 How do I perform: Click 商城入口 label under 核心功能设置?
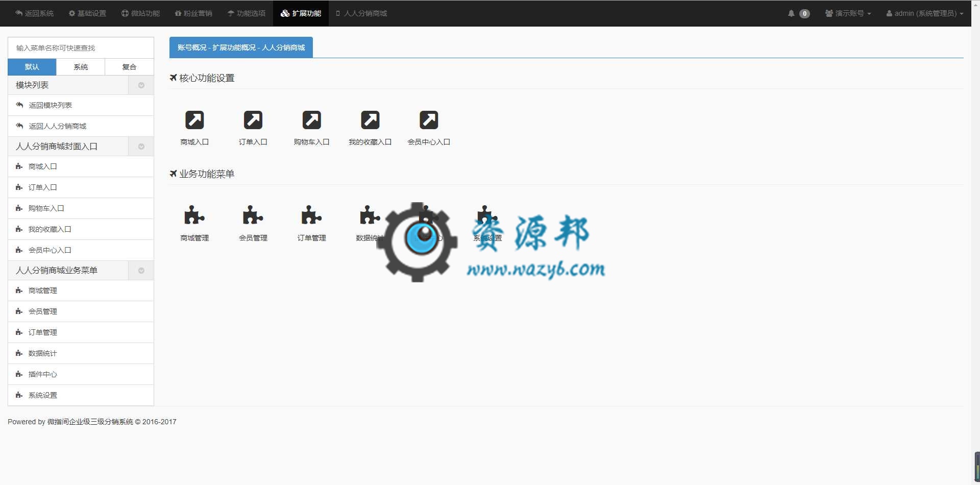(x=194, y=142)
